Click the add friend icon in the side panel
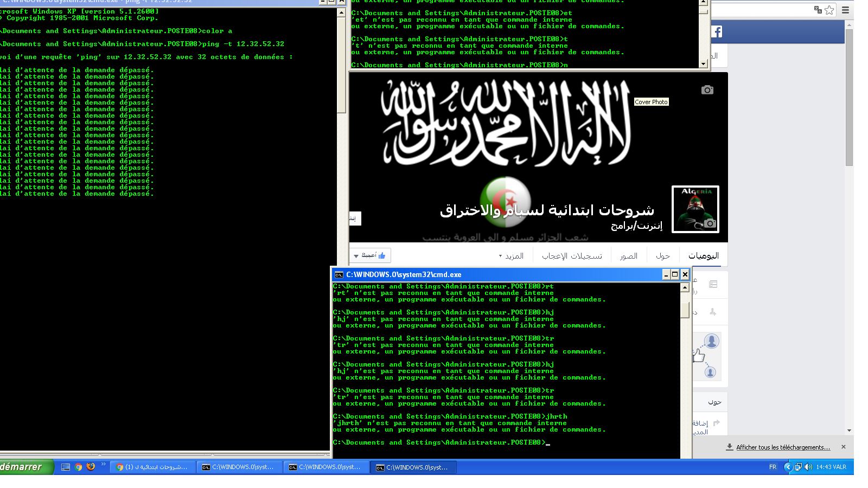 (713, 312)
